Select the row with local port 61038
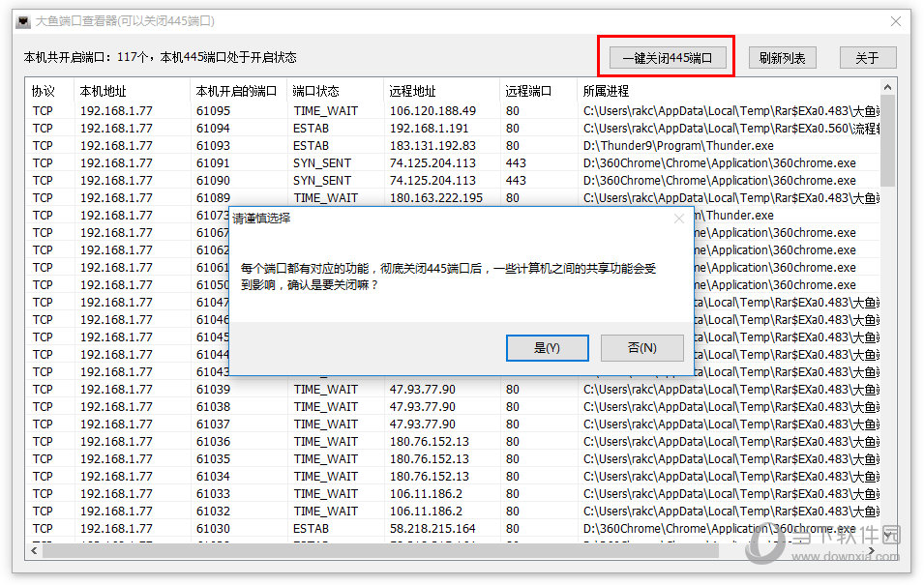 pos(453,406)
